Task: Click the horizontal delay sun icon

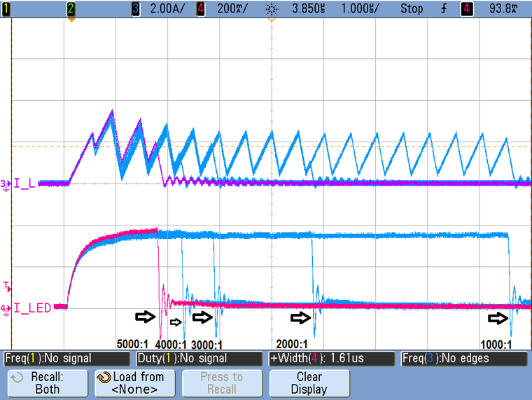Action: point(272,9)
